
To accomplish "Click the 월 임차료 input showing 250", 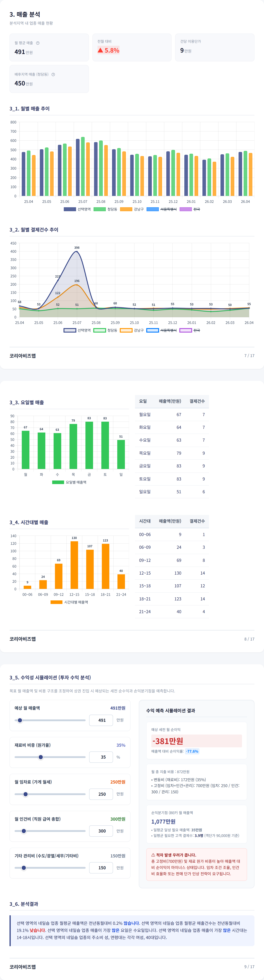I will tap(101, 794).
